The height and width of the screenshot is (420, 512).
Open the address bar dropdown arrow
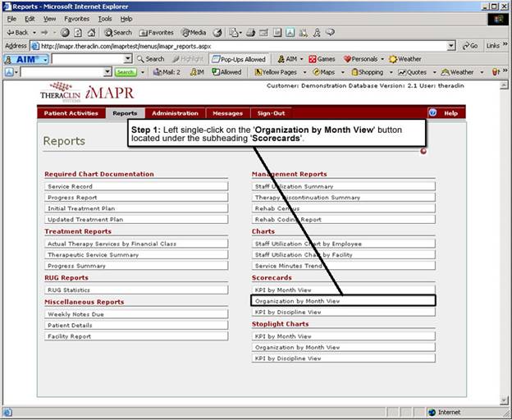(x=451, y=46)
